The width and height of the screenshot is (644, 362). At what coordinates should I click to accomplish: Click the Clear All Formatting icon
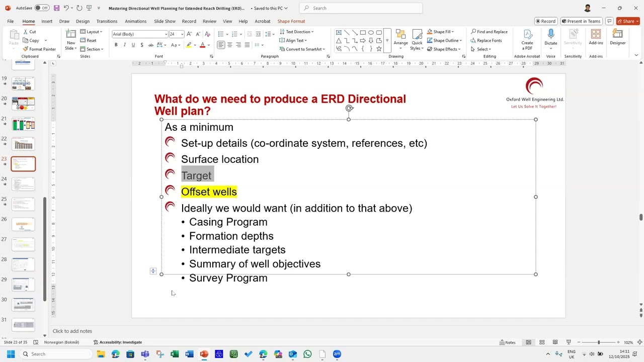206,34
